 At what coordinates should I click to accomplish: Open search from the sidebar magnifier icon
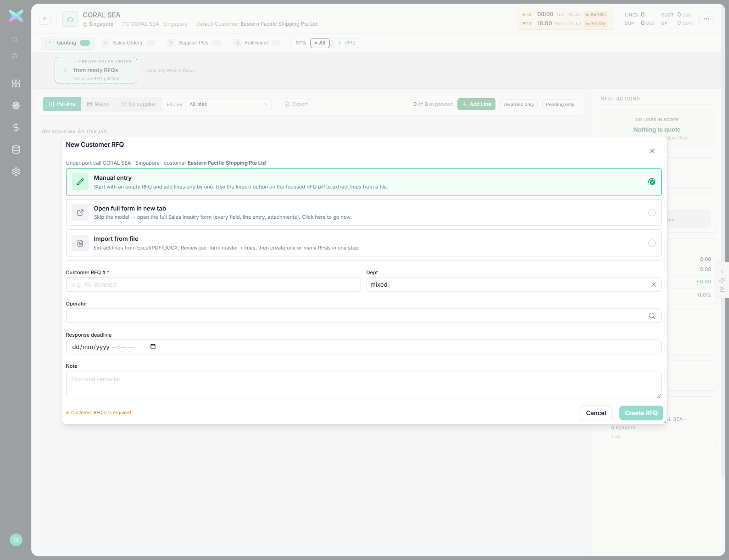[x=15, y=39]
